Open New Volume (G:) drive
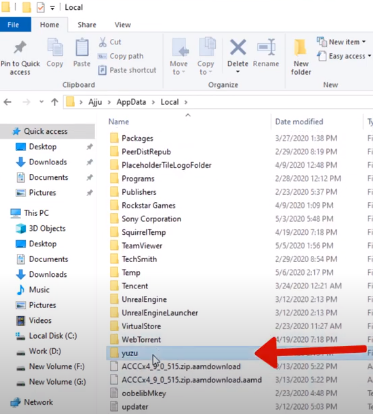Viewport: 373px width, 414px height. [57, 382]
